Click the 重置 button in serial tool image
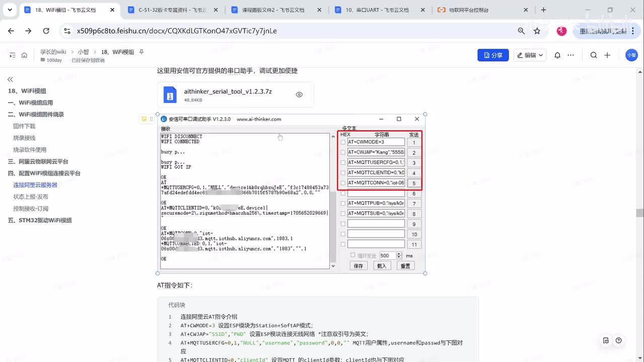 [405, 266]
